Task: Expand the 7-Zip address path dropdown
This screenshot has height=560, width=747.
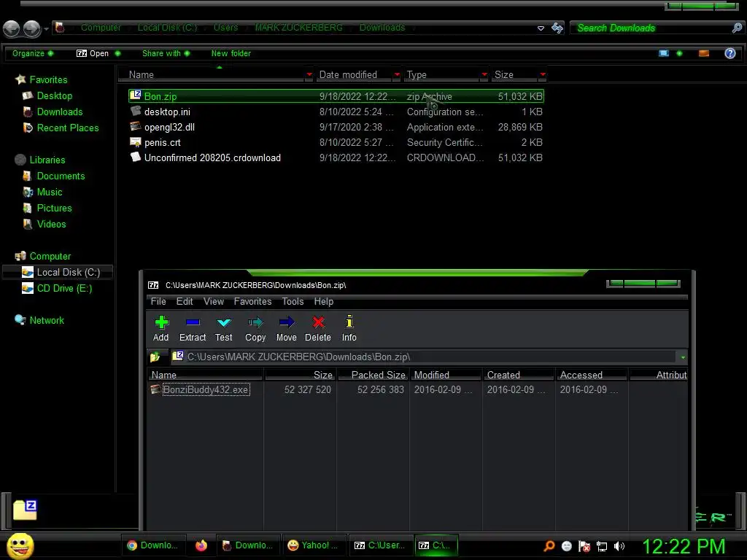Action: tap(683, 357)
